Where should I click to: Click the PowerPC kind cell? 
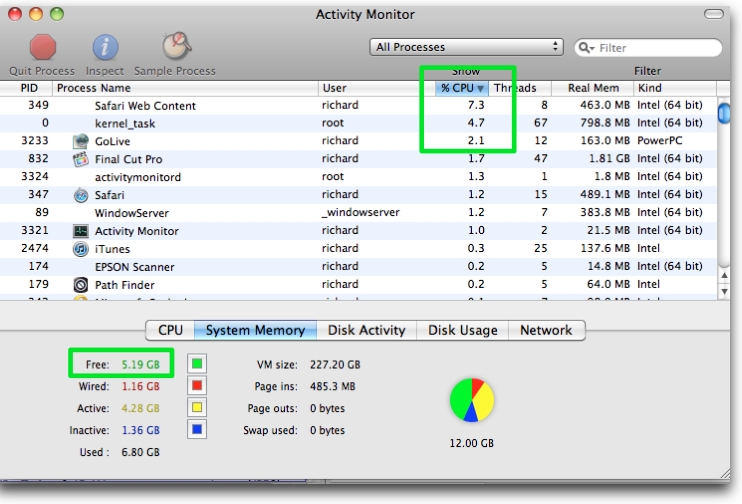[x=660, y=141]
